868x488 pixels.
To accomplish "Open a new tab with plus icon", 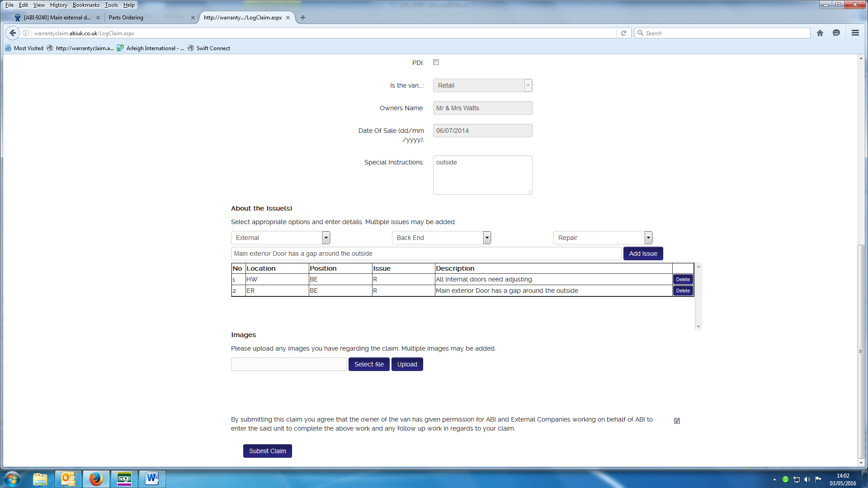I will coord(303,18).
